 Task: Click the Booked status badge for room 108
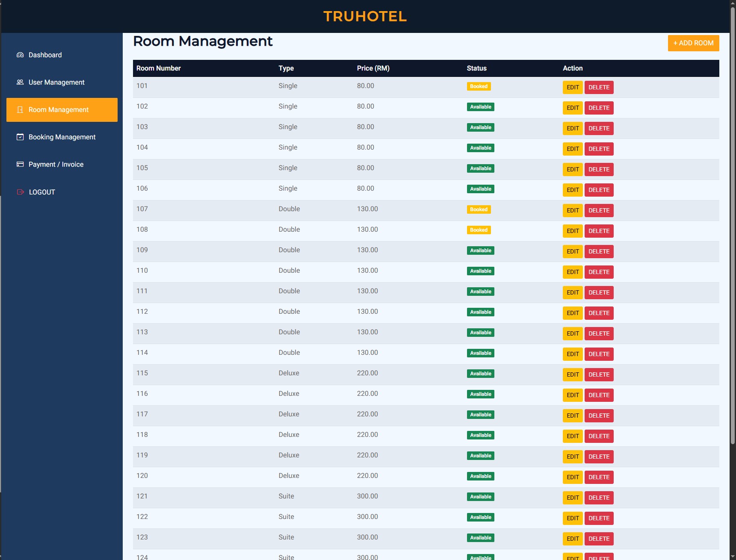[479, 230]
